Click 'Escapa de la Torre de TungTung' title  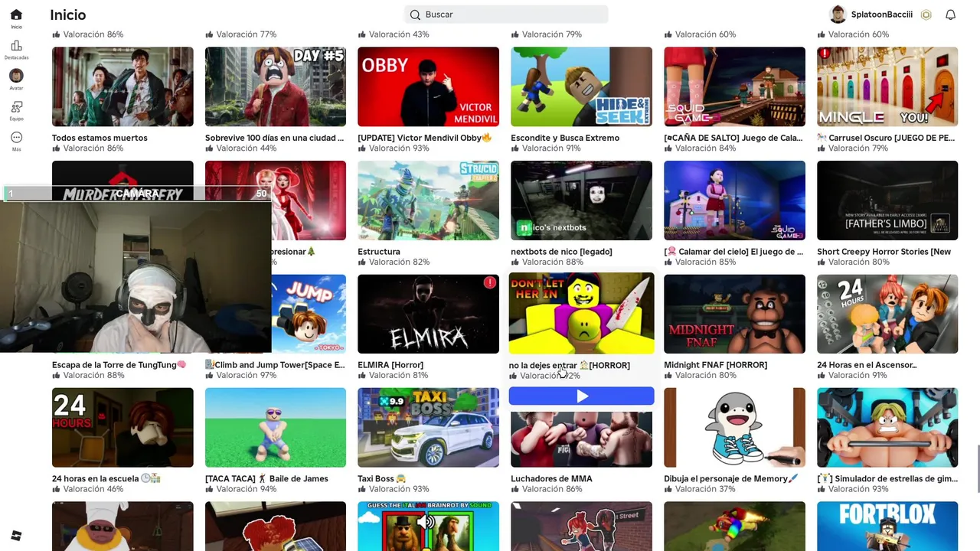tap(119, 365)
